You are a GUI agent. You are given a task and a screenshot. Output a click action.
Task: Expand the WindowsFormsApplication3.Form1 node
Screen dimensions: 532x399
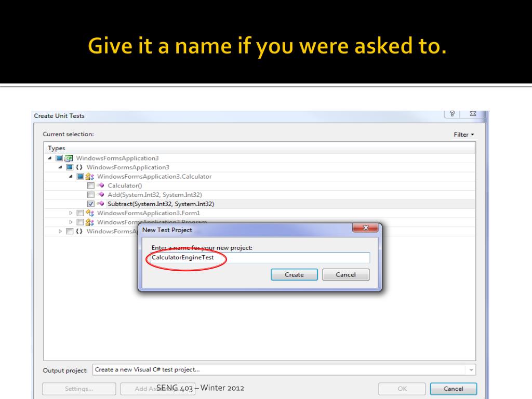(x=71, y=213)
